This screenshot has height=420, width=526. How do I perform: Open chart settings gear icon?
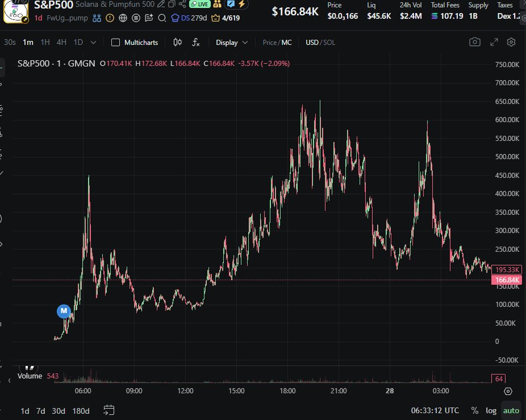[x=511, y=42]
